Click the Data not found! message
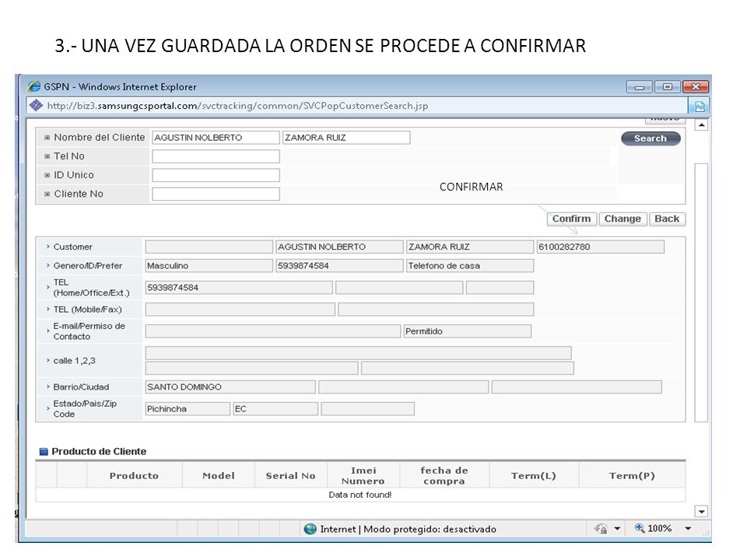This screenshot has width=747, height=560. point(360,495)
